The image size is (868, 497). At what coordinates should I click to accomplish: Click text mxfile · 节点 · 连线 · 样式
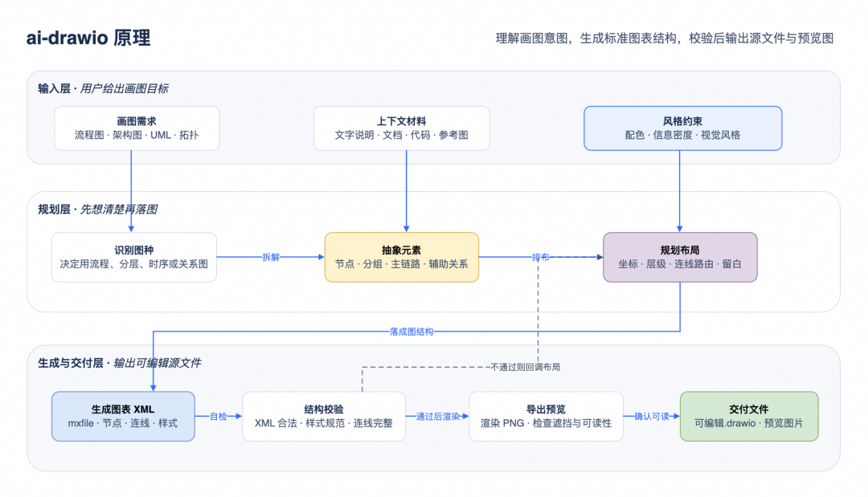pyautogui.click(x=123, y=423)
